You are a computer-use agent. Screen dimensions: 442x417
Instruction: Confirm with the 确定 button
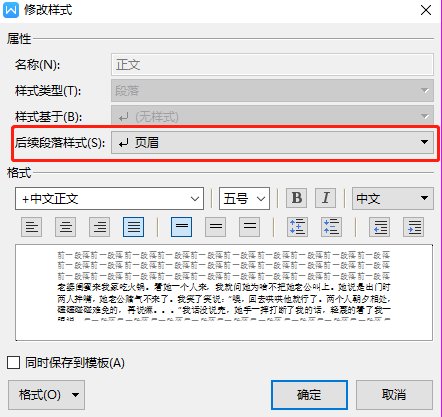309,395
